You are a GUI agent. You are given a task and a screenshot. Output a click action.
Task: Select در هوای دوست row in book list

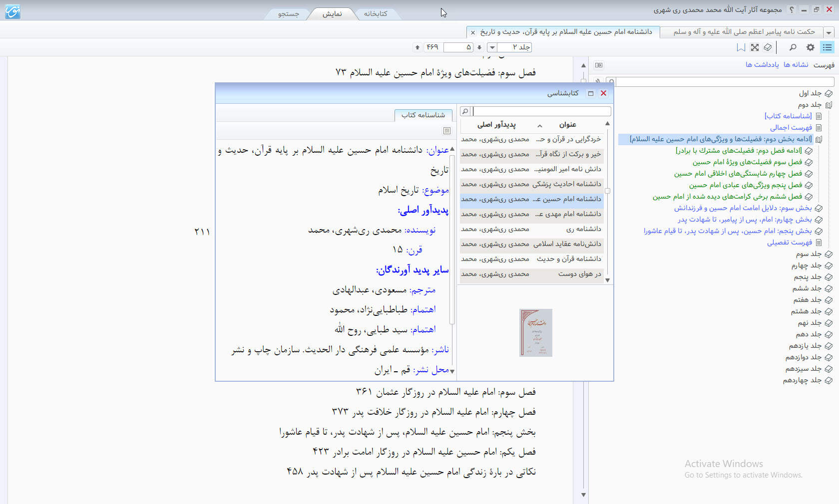point(531,274)
